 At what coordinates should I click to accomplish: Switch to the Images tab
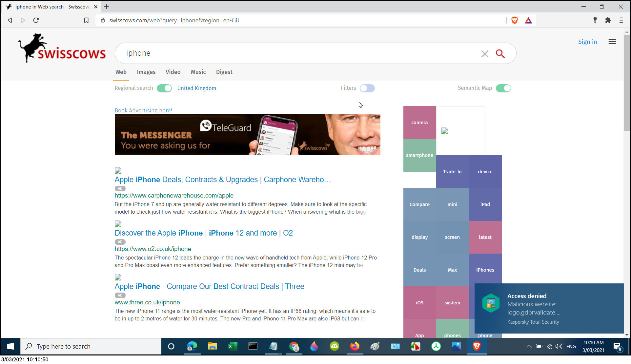[x=146, y=72]
